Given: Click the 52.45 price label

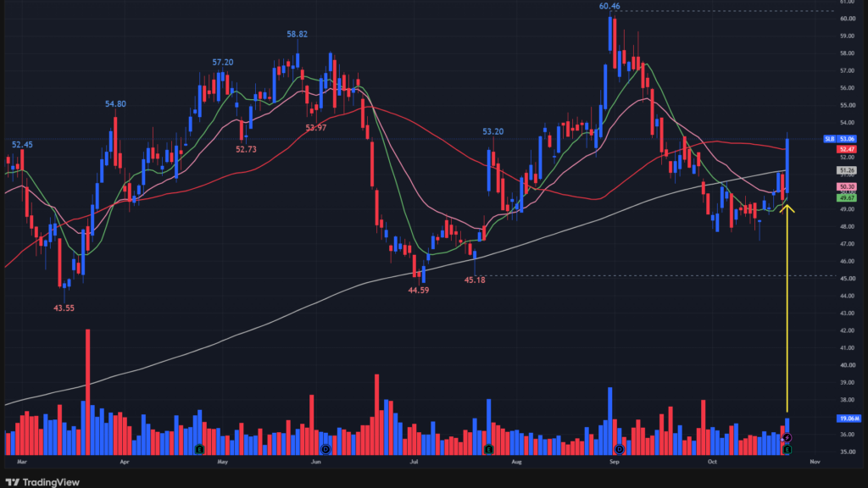Looking at the screenshot, I should 22,144.
